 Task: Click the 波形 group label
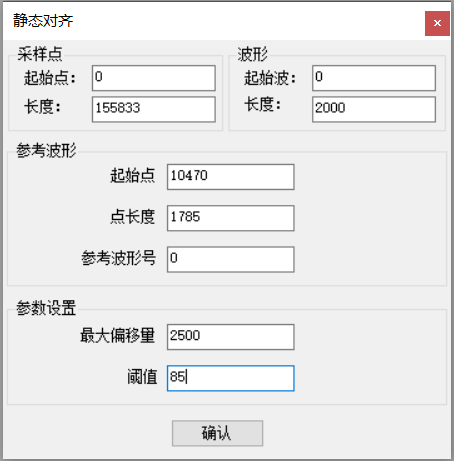(x=252, y=54)
